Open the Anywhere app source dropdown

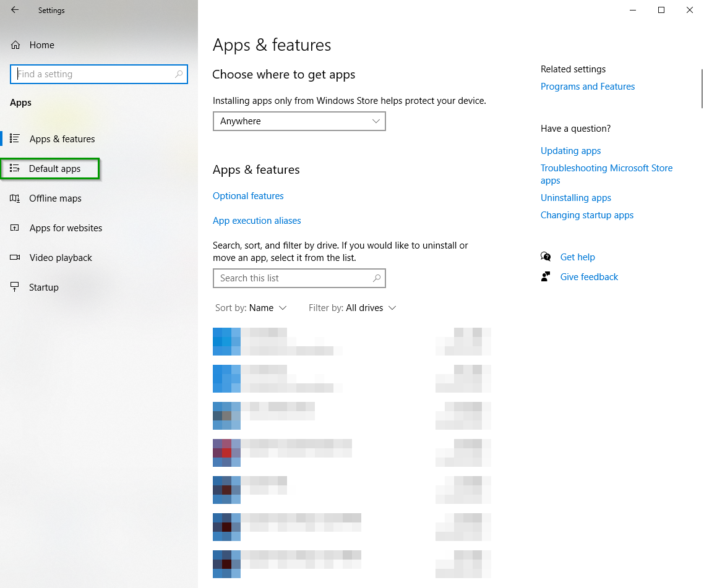[299, 121]
